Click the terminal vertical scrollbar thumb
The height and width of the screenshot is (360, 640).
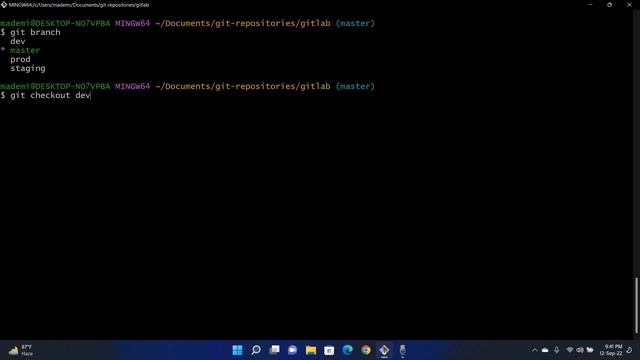click(x=636, y=305)
